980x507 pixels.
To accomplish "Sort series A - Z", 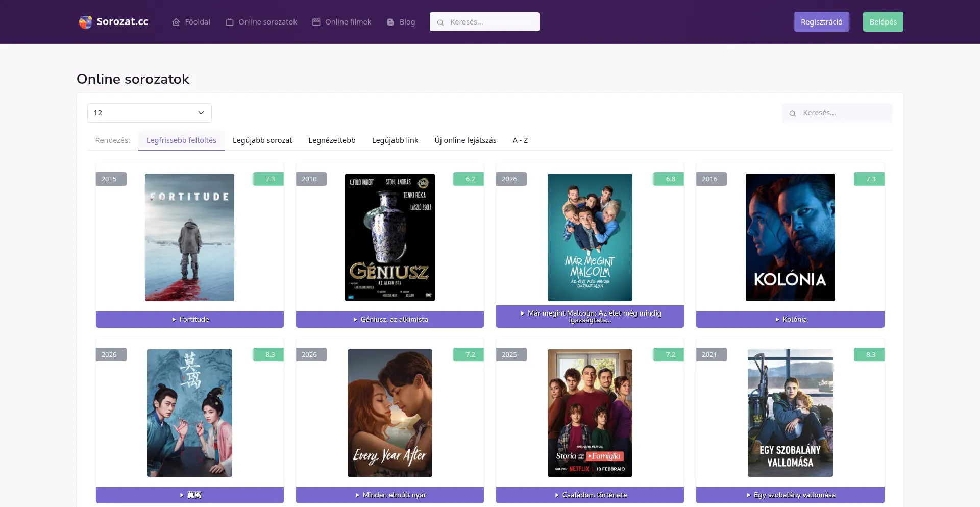I will (x=520, y=140).
